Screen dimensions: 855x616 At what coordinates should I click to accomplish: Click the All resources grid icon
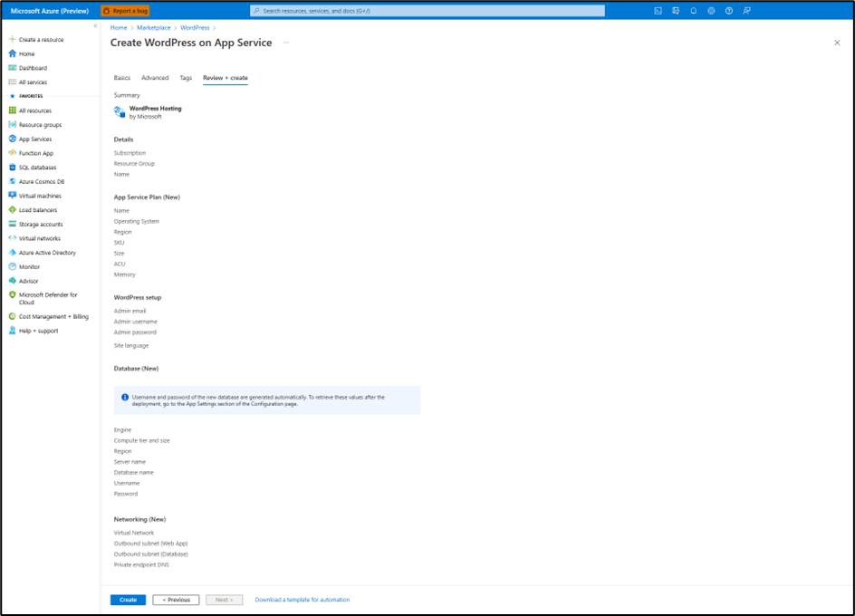click(13, 111)
